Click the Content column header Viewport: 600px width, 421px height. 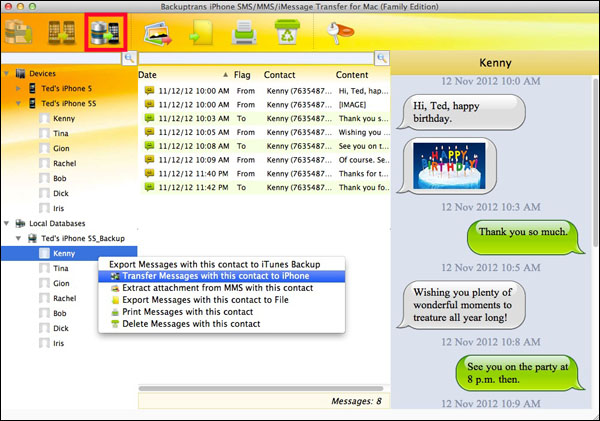click(x=352, y=75)
